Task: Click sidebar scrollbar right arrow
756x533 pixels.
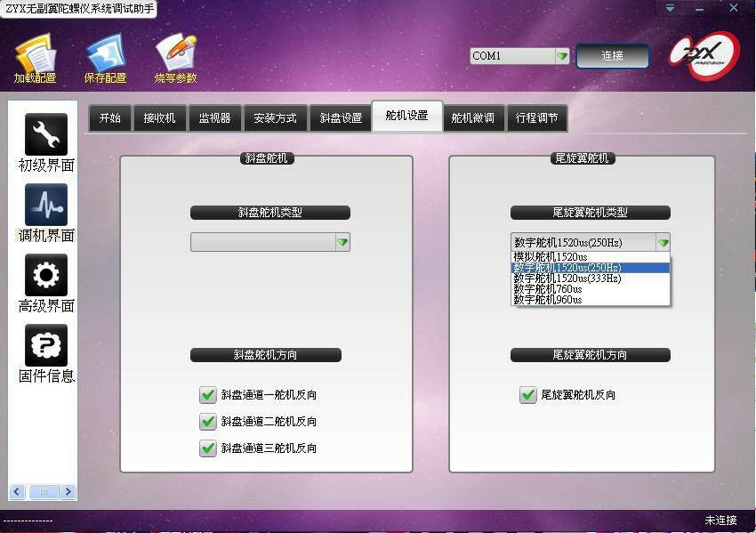Action: tap(68, 491)
